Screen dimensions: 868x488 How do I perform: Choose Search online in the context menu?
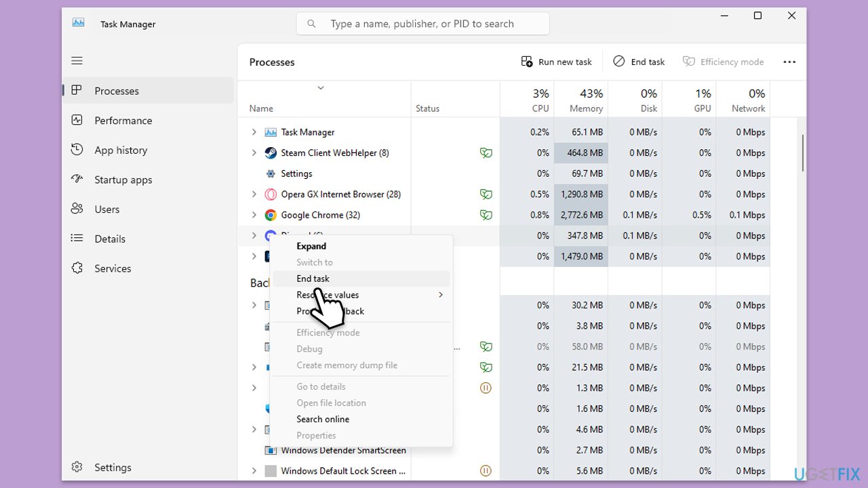[360, 419]
